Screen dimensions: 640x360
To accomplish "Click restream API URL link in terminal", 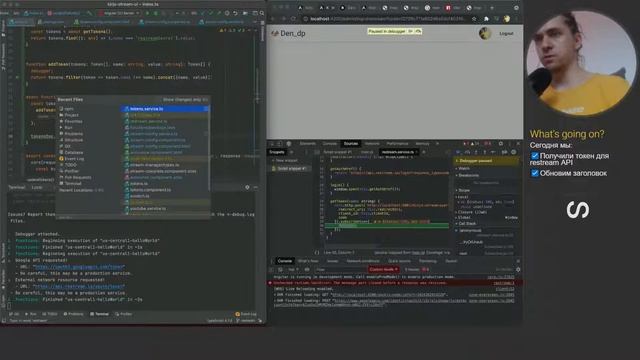I will 80,286.
